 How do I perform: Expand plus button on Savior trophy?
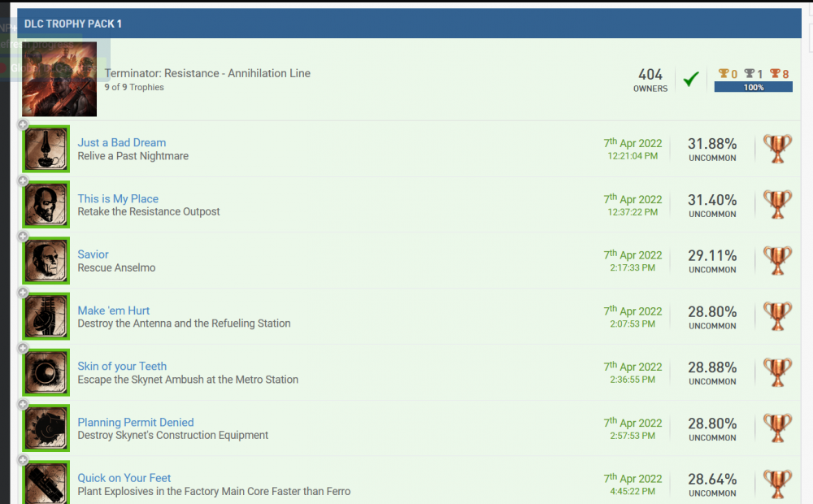tap(23, 237)
